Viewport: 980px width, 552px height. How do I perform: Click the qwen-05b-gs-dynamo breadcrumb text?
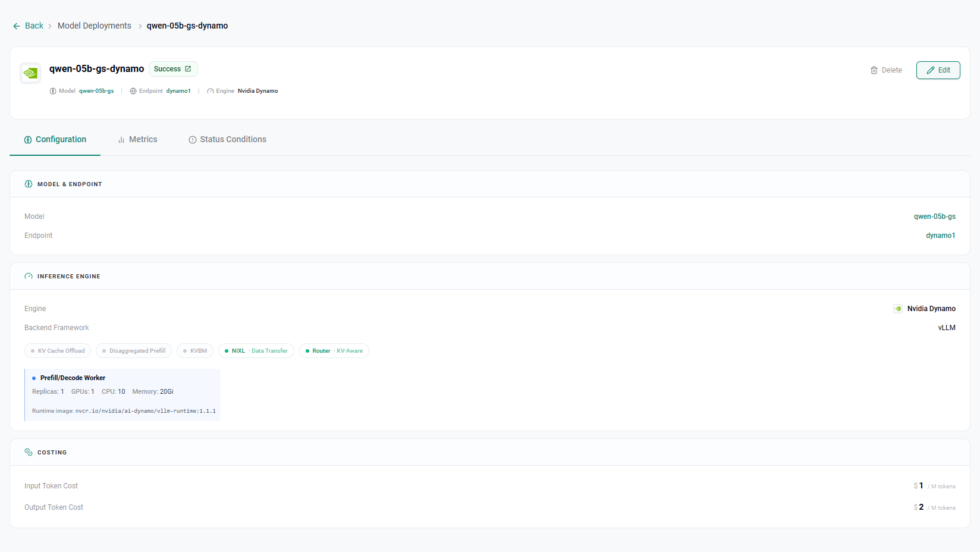pyautogui.click(x=187, y=26)
